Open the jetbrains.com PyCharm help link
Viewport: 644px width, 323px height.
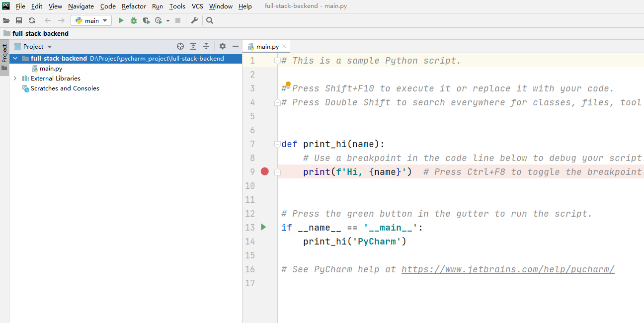(508, 269)
